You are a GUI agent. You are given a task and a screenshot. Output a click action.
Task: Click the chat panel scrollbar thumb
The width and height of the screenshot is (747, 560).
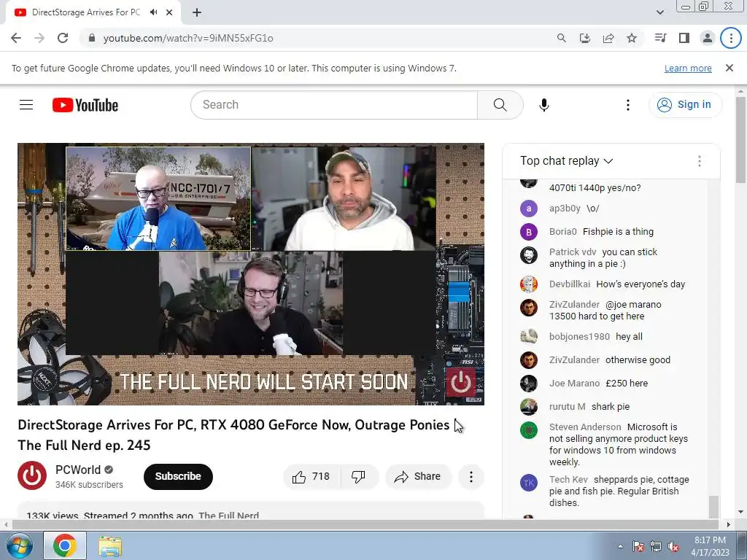[x=713, y=507]
